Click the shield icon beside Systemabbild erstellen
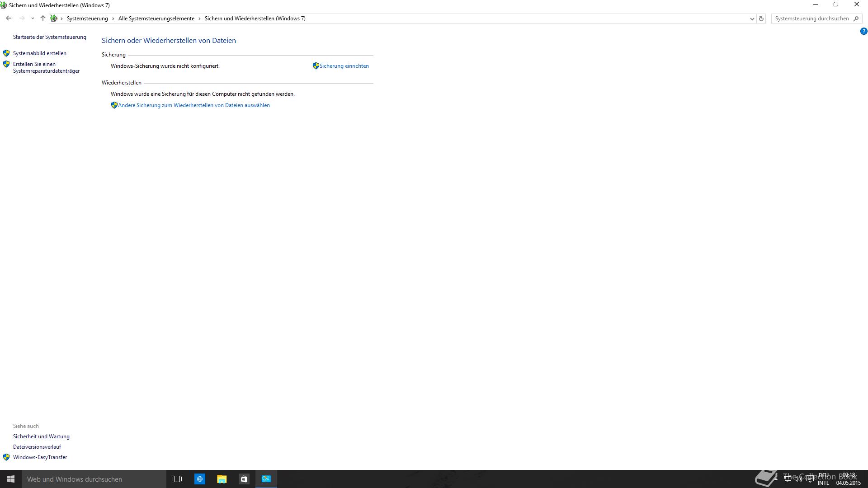The height and width of the screenshot is (488, 868). click(x=6, y=53)
